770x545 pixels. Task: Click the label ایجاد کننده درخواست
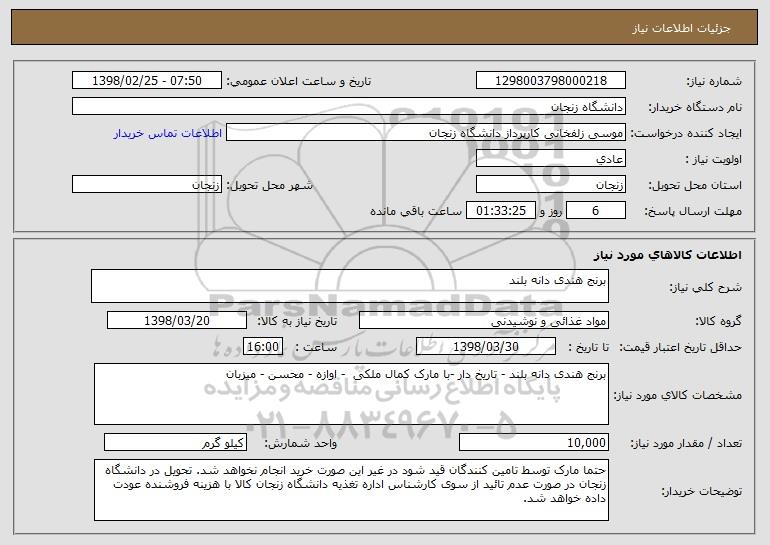coord(686,134)
